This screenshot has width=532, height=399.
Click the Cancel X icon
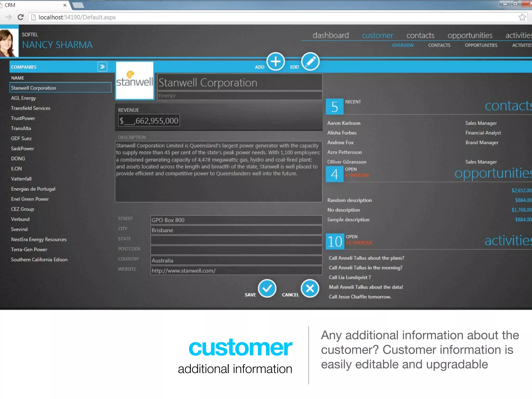tap(310, 288)
